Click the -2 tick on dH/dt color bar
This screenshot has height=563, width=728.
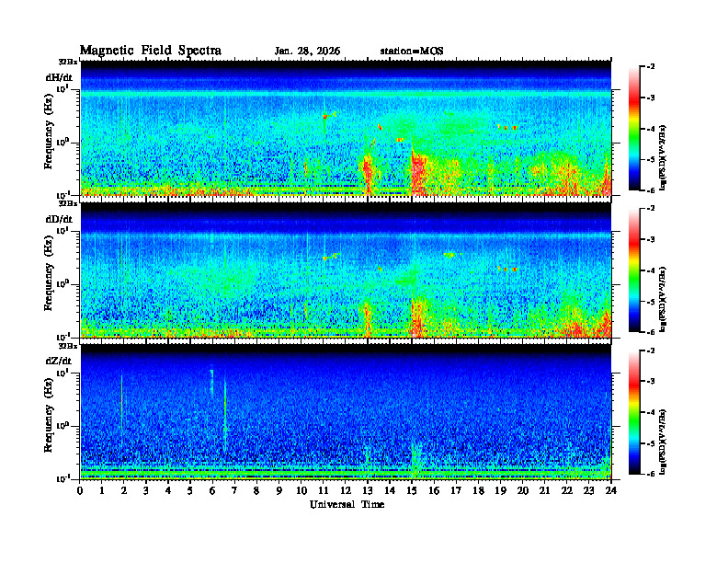point(651,67)
